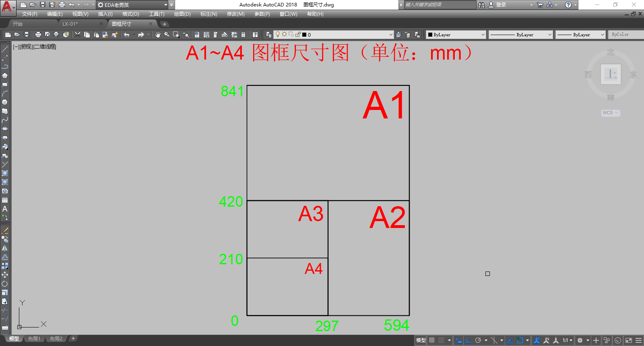Select the Polygon draw tool
This screenshot has height=346, width=644.
[5, 76]
